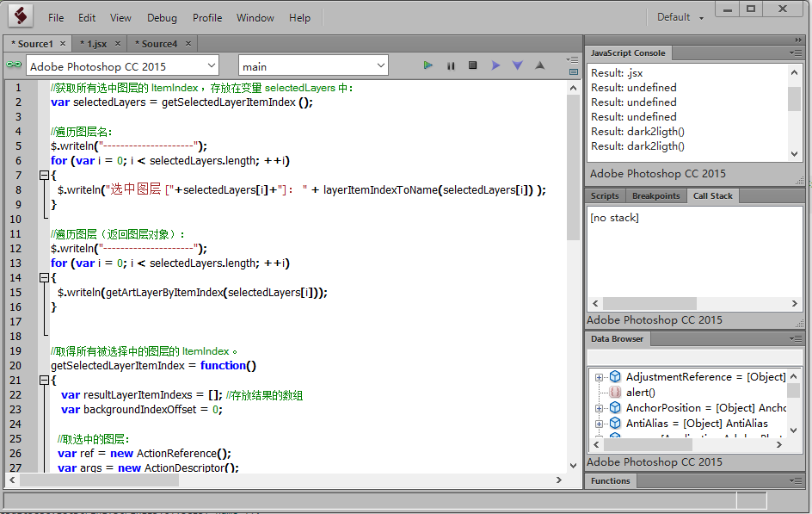Viewport: 812px width, 514px height.
Task: Switch to the Scripts panel tab
Action: coord(605,195)
